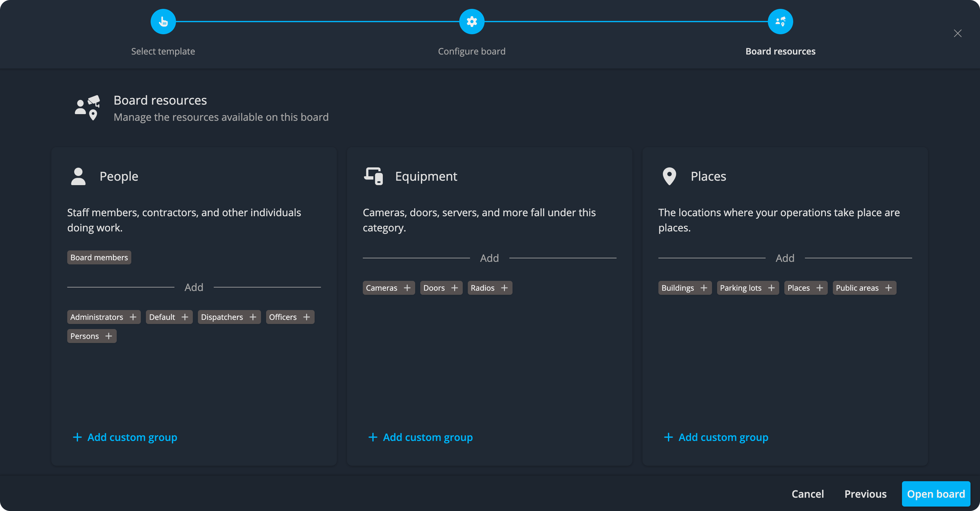Click the Configure board gear icon
This screenshot has width=980, height=511.
tap(471, 22)
